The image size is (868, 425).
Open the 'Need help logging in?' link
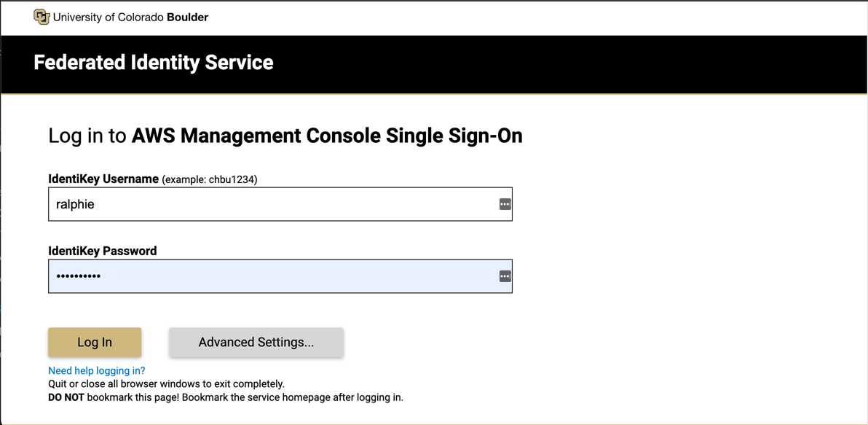tap(96, 371)
